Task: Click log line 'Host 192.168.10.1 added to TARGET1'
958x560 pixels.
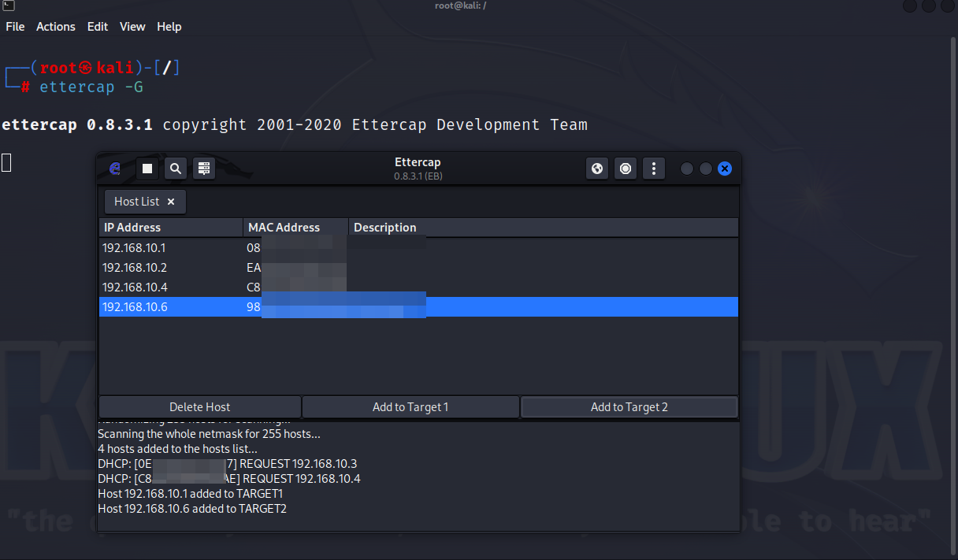Action: (190, 494)
